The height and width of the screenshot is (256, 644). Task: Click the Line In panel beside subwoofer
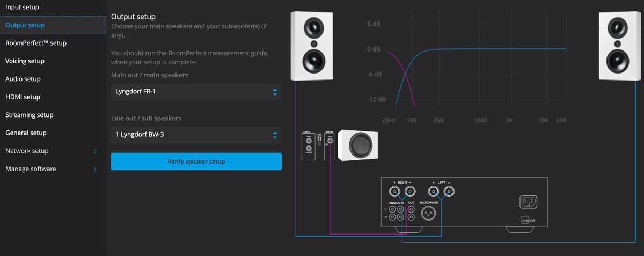308,145
